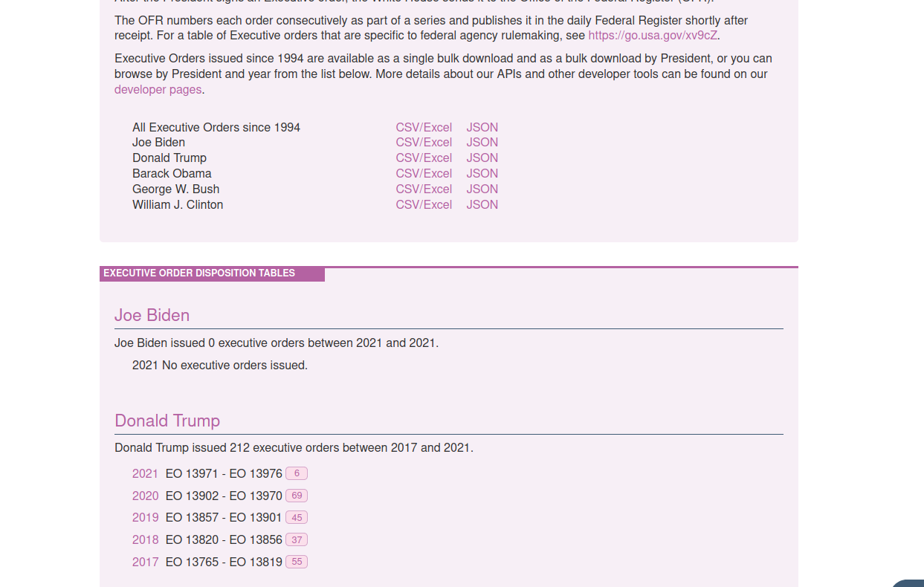Click 'EO 13820 - EO 13856' range text
This screenshot has height=587, width=924.
point(224,540)
